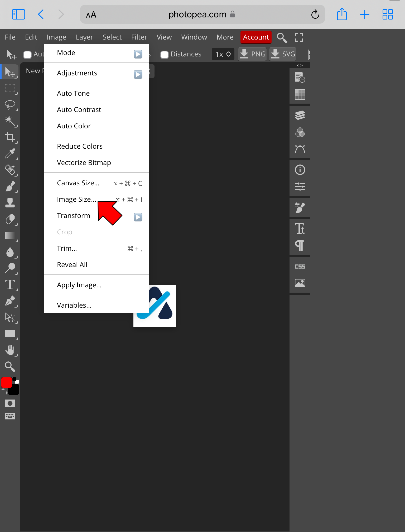Select the Brush tool
The width and height of the screenshot is (405, 532).
tap(10, 186)
